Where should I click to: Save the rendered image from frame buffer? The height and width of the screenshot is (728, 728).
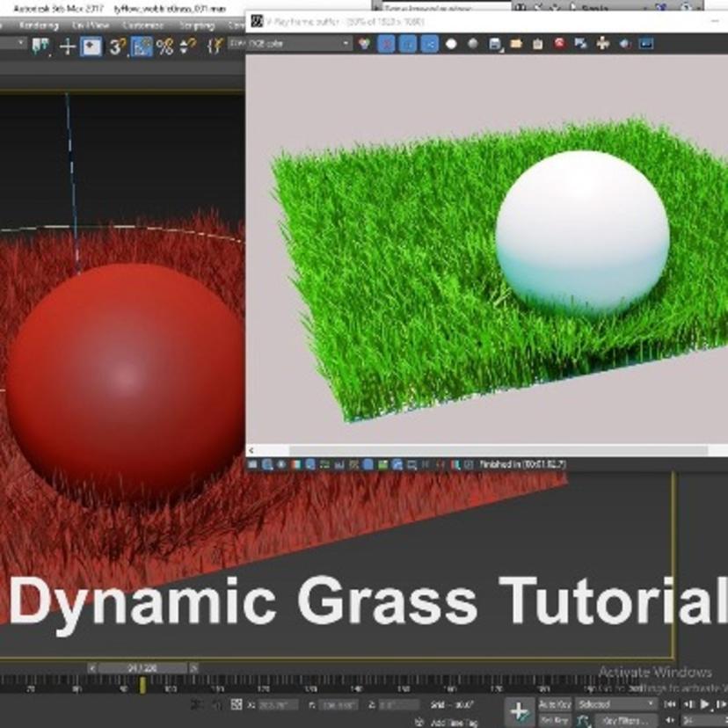[x=495, y=43]
